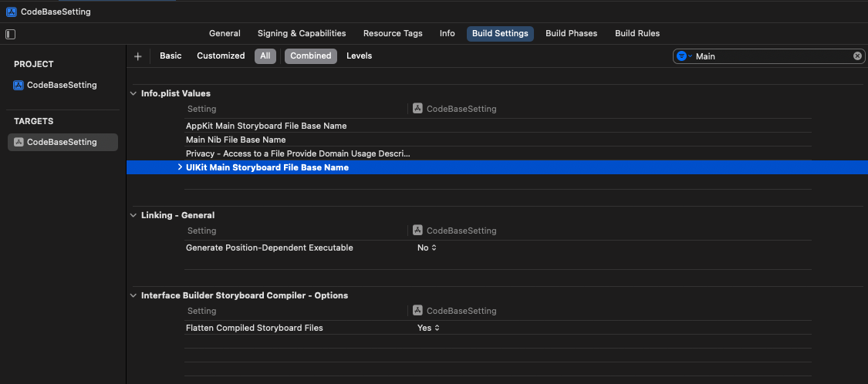Add a build setting with plus button
Viewport: 868px width, 384px height.
[x=138, y=56]
